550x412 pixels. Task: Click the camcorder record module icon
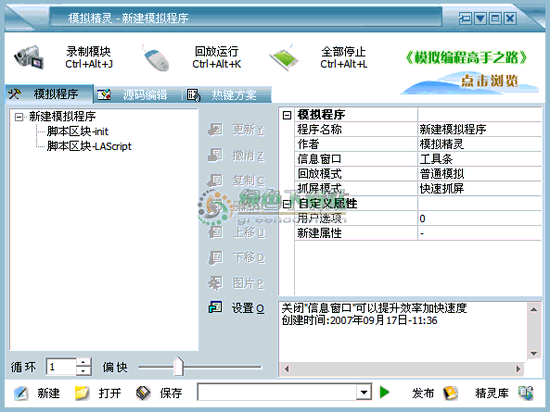coord(29,57)
